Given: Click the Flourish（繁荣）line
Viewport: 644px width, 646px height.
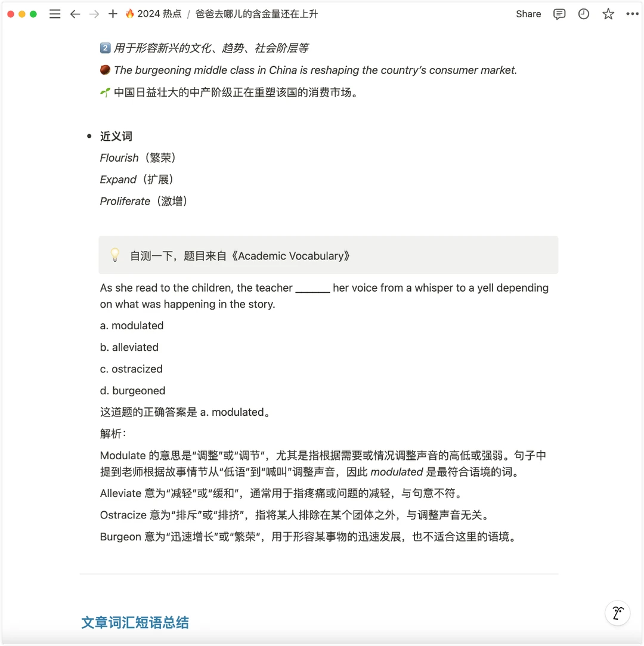Looking at the screenshot, I should (x=139, y=158).
